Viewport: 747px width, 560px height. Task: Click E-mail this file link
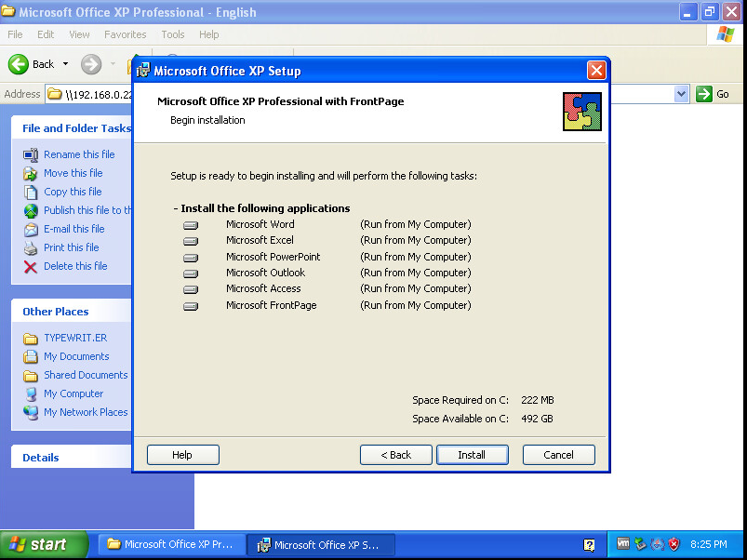pos(73,229)
